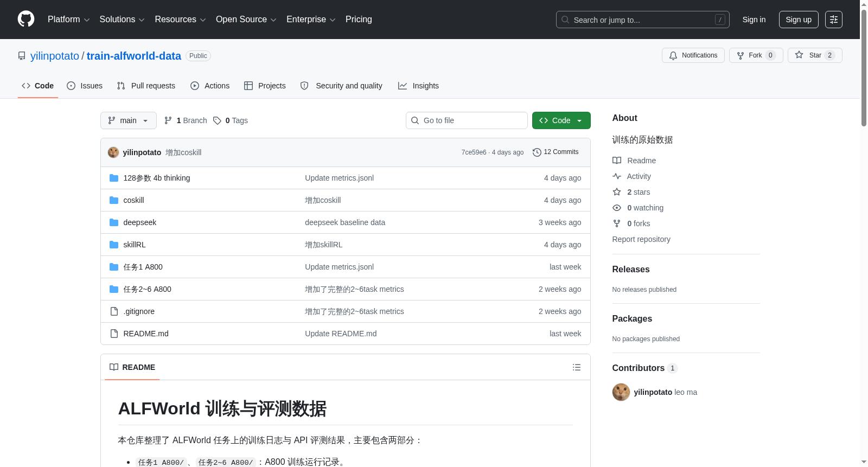This screenshot has height=467, width=868.
Task: Click the commit history clock icon
Action: tap(537, 152)
